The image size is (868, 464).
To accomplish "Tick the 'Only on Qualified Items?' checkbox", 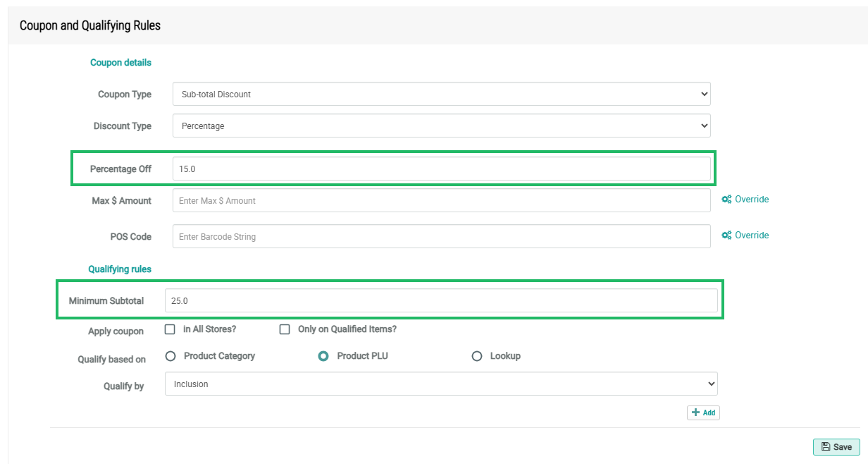I will point(285,329).
